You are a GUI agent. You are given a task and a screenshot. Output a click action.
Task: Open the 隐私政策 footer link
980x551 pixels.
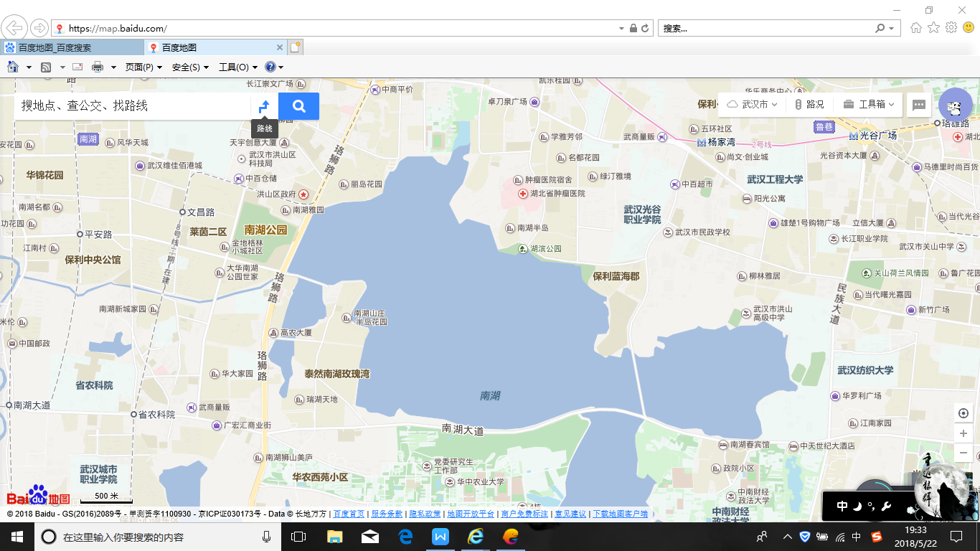point(425,514)
